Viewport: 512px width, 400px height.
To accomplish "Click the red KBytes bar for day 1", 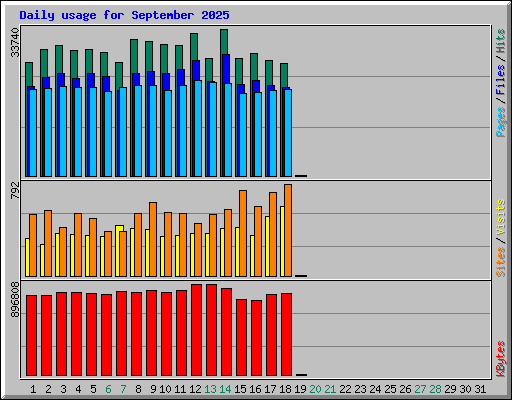I will (31, 335).
